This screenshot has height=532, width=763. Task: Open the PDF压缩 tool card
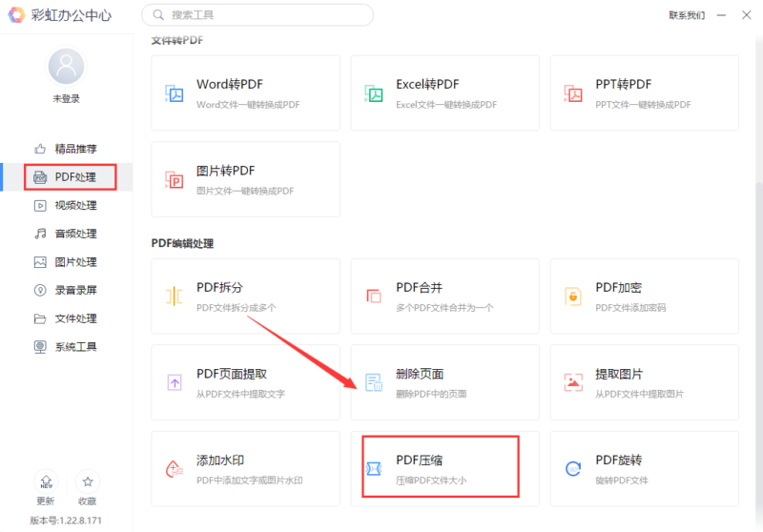[x=444, y=469]
